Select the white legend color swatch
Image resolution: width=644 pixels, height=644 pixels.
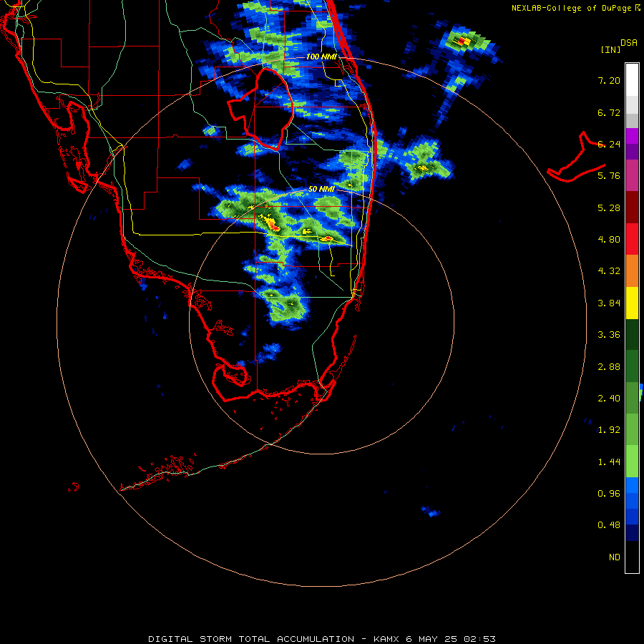632,80
